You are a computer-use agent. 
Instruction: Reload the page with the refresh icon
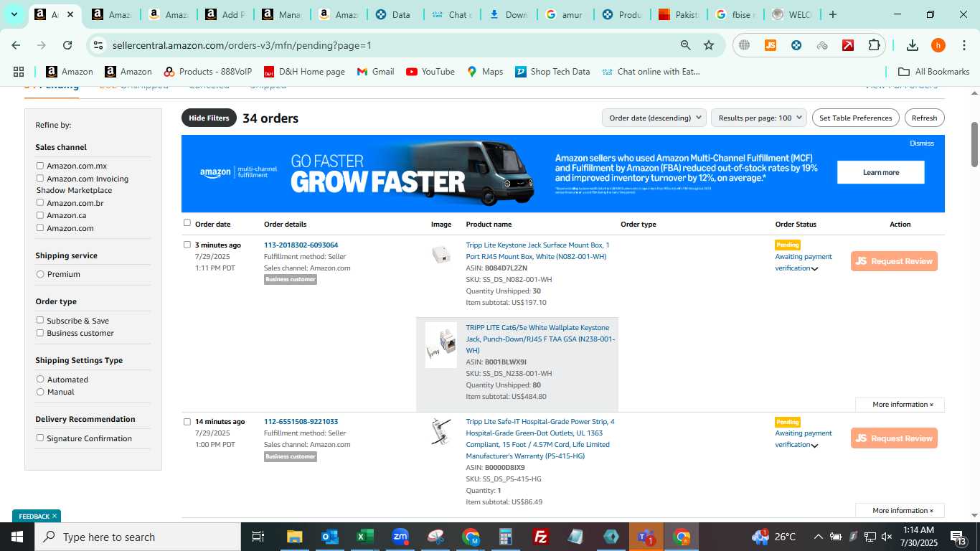pos(67,45)
